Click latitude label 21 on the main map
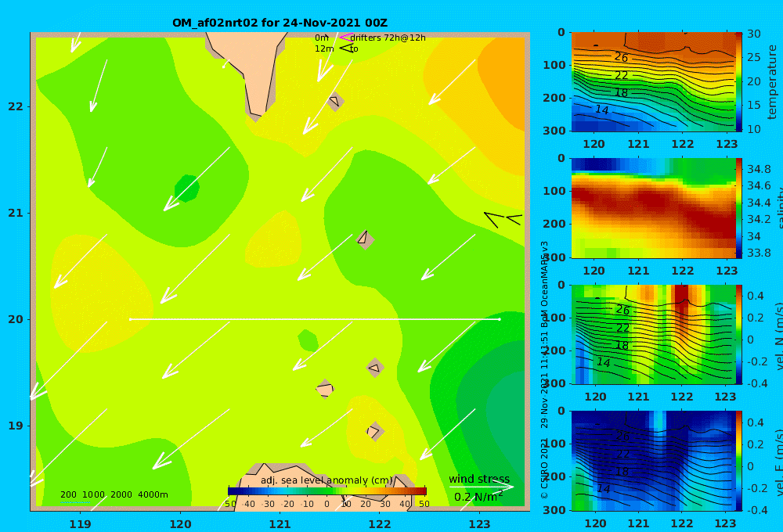Image resolution: width=783 pixels, height=532 pixels. tap(16, 213)
